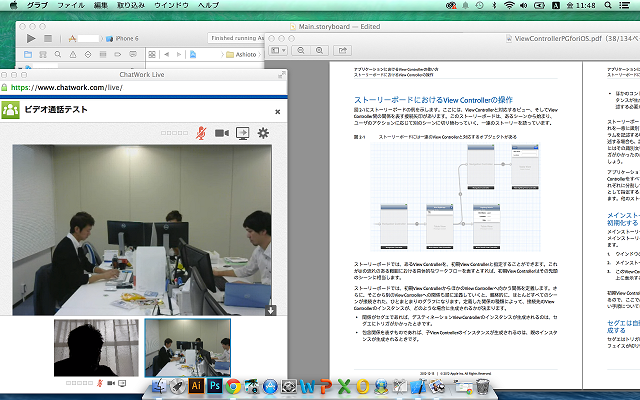Click the download arrow on main video
Viewport: 640px width, 400px height.
[x=271, y=310]
